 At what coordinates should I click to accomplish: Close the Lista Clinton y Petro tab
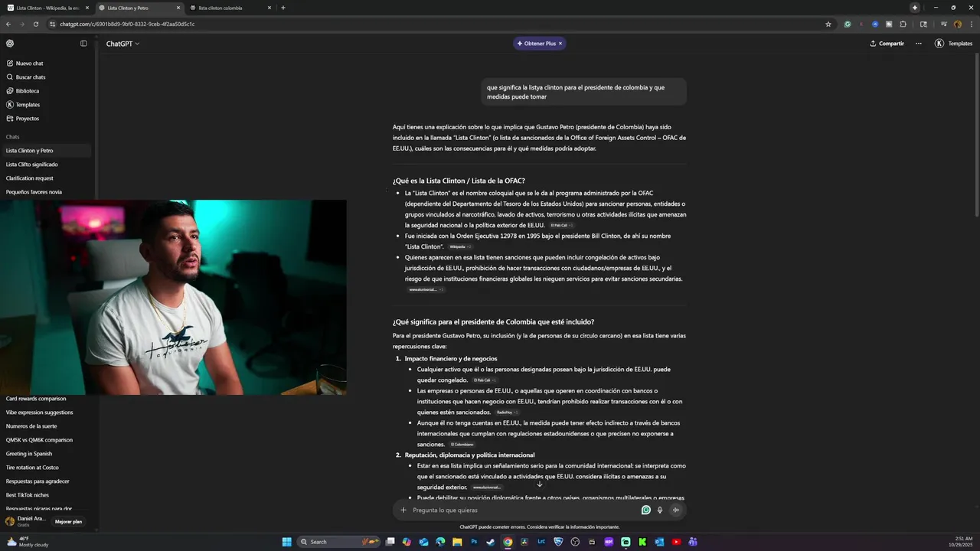[178, 8]
